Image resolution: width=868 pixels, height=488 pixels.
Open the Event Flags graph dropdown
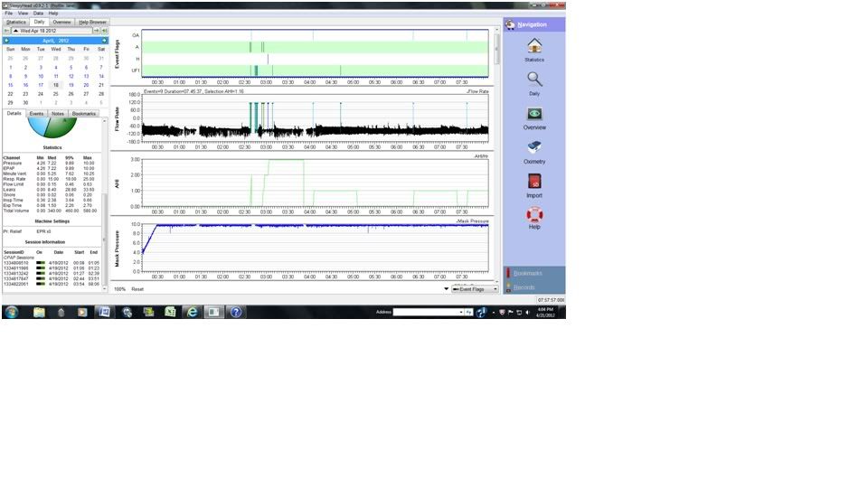[x=475, y=289]
